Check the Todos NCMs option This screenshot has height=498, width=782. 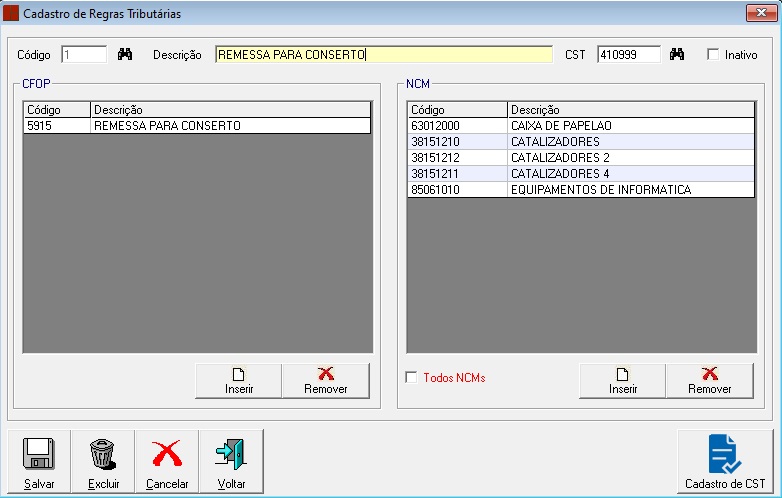pos(411,378)
